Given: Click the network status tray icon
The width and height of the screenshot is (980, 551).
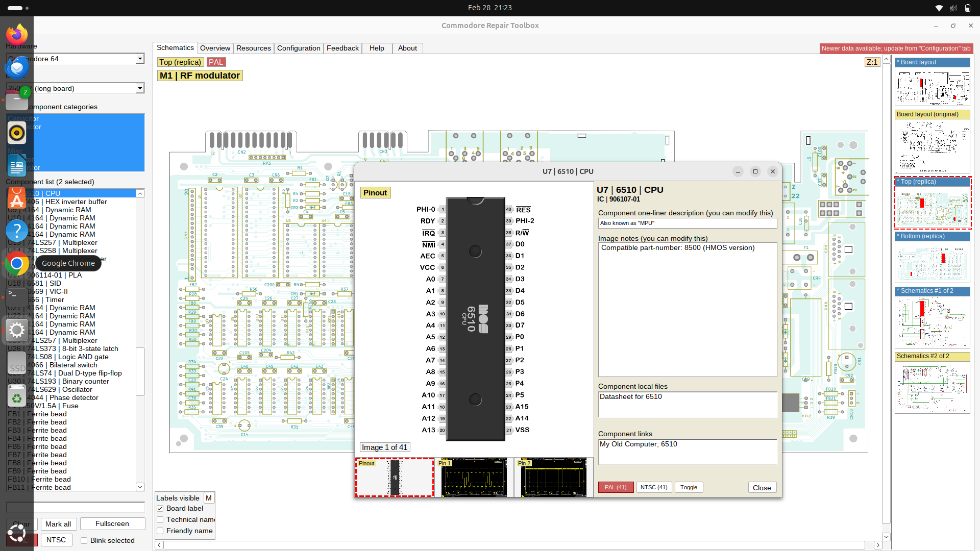Looking at the screenshot, I should [939, 8].
